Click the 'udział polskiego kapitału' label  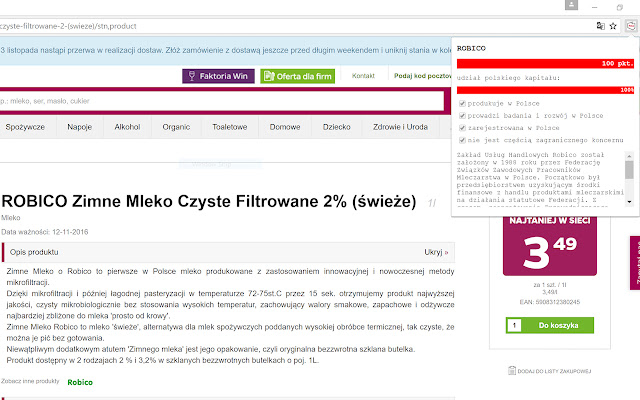click(508, 78)
